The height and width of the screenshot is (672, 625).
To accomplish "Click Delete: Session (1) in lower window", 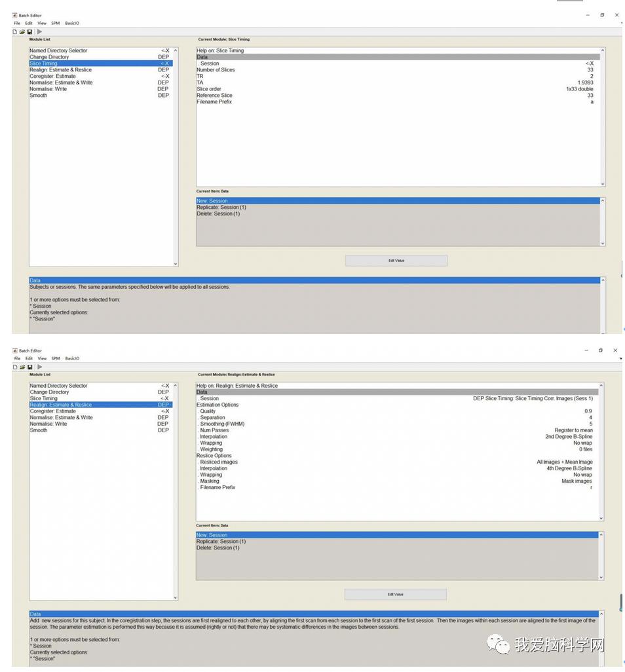I will (397, 548).
